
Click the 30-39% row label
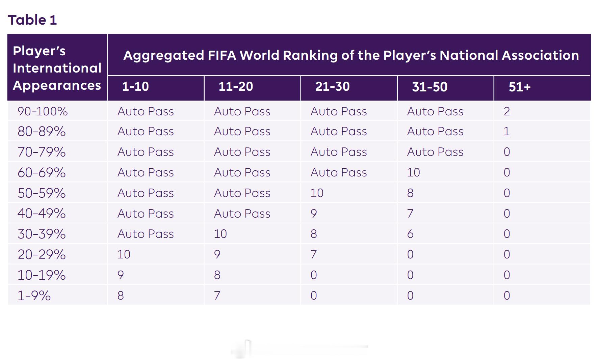click(x=42, y=234)
